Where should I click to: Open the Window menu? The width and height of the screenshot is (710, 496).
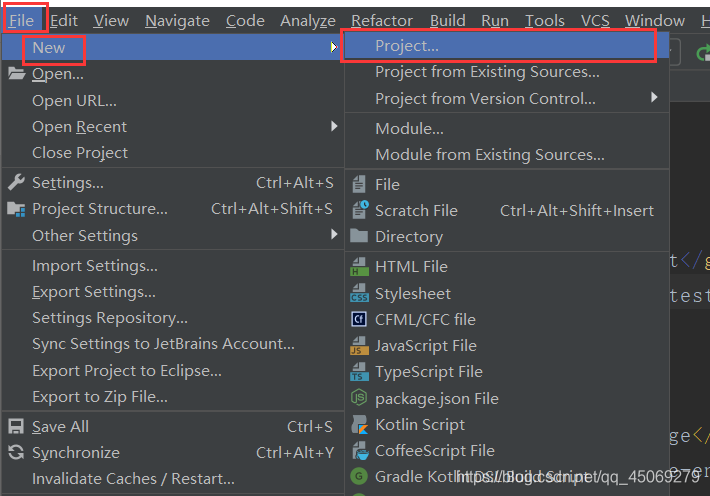click(655, 20)
